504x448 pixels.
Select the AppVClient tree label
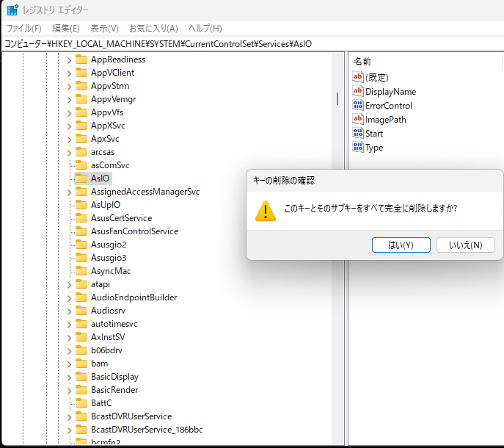point(112,73)
